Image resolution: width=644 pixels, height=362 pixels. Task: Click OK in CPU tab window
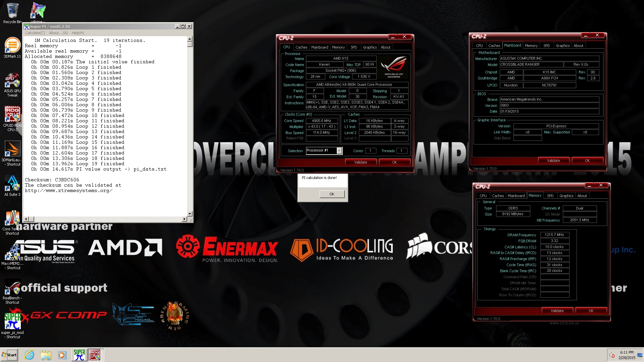pyautogui.click(x=394, y=162)
